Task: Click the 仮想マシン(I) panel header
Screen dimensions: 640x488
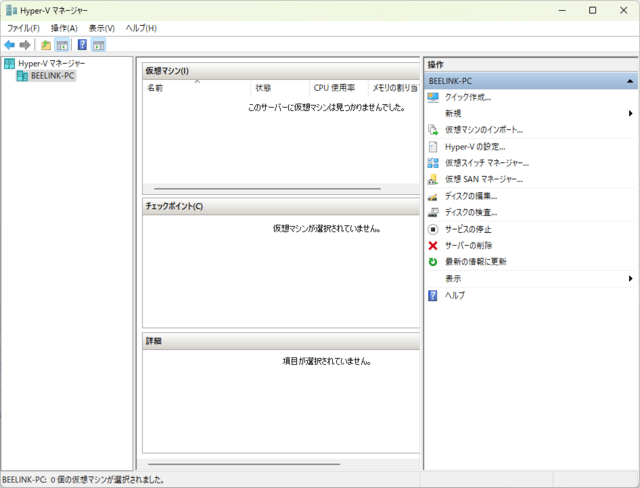Action: (281, 71)
